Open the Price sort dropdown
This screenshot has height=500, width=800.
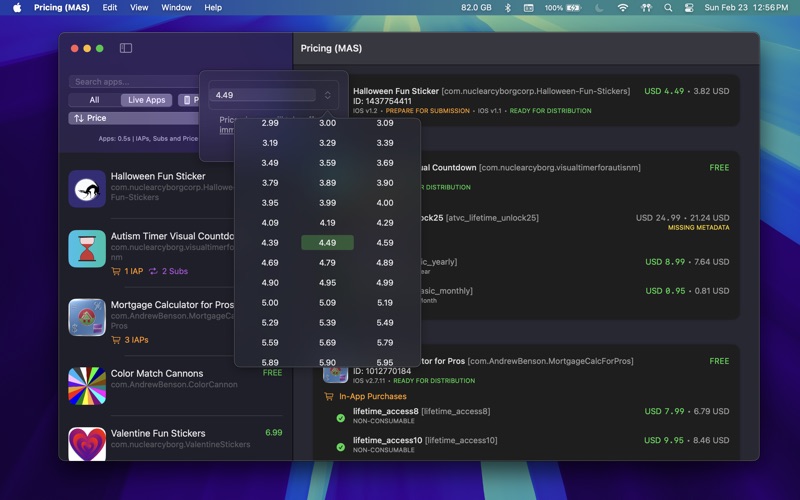click(134, 118)
